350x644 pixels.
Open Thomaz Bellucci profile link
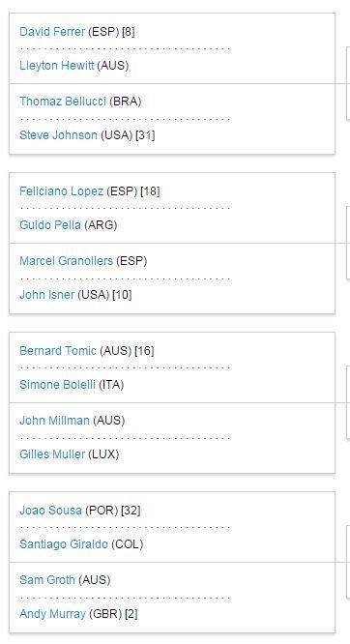pyautogui.click(x=63, y=101)
